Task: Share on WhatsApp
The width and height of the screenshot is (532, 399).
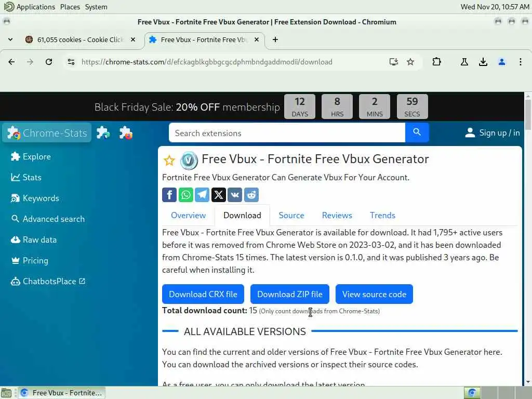Action: click(185, 195)
